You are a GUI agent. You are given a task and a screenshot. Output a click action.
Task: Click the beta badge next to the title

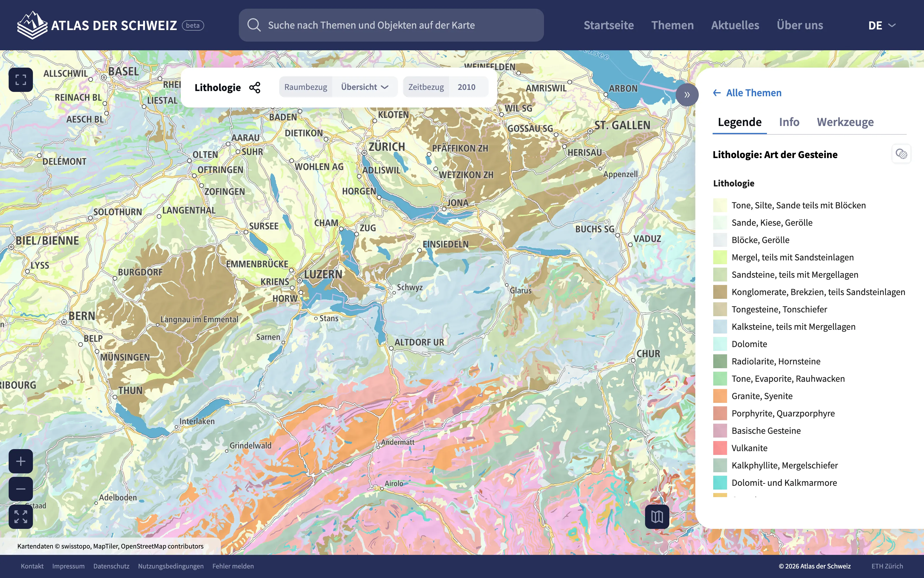(x=193, y=25)
